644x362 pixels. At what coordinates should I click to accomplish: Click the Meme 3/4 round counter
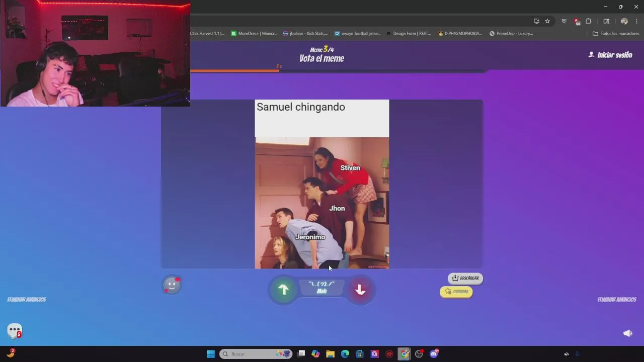[x=322, y=49]
